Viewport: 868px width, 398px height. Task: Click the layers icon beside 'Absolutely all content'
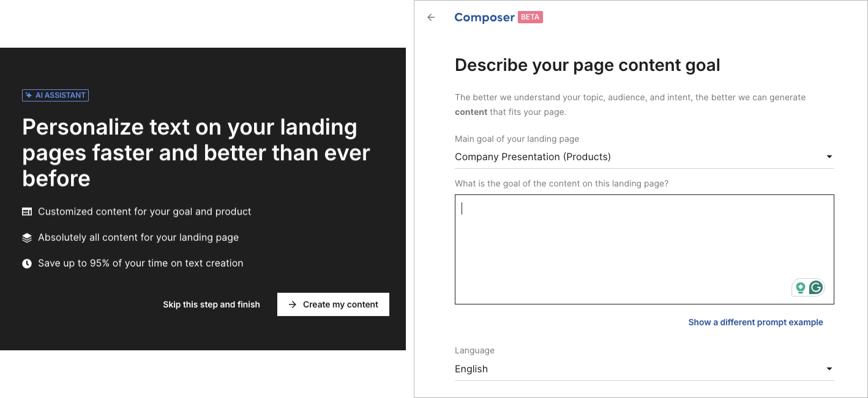(x=27, y=237)
